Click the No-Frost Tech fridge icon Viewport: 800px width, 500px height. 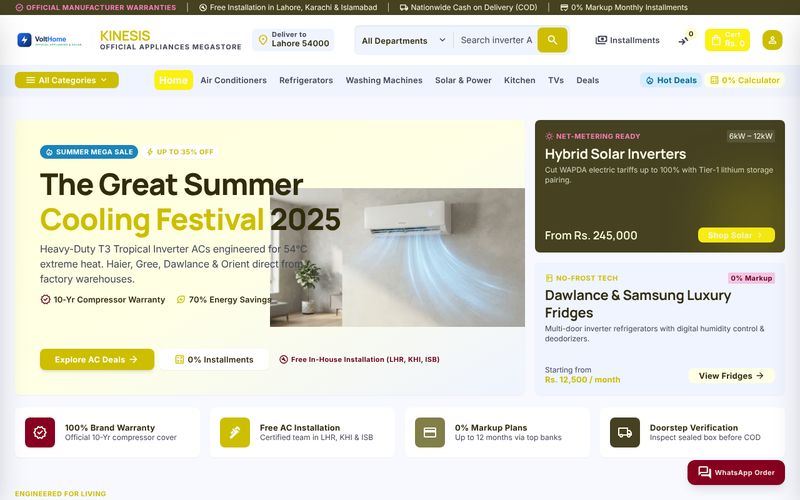pos(549,278)
